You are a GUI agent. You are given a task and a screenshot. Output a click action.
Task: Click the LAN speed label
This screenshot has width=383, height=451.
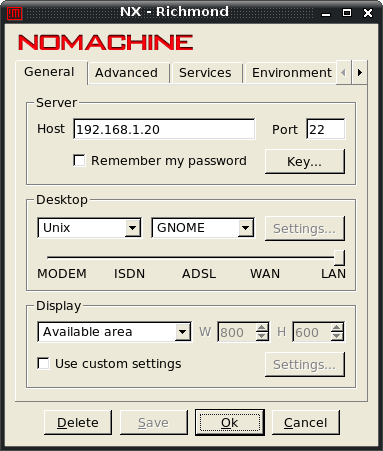pos(333,274)
